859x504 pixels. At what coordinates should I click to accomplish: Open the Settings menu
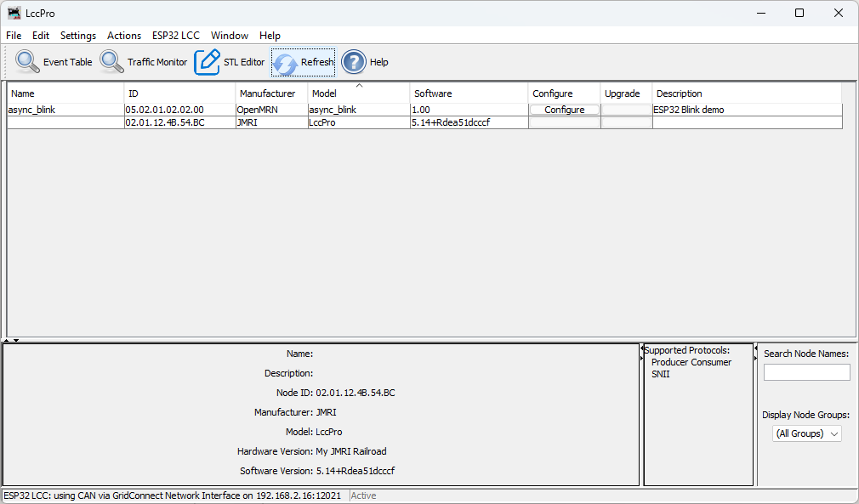[x=77, y=36]
